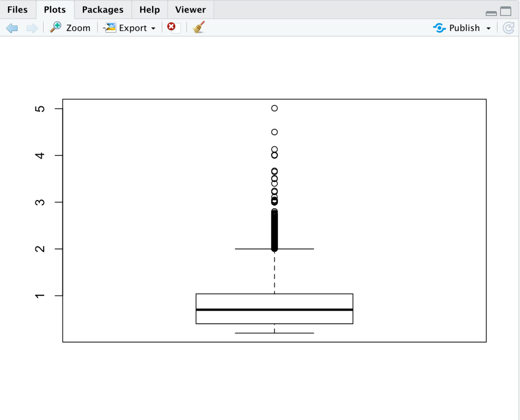Image resolution: width=520 pixels, height=420 pixels.
Task: Maximize the Plots pane
Action: [x=506, y=11]
